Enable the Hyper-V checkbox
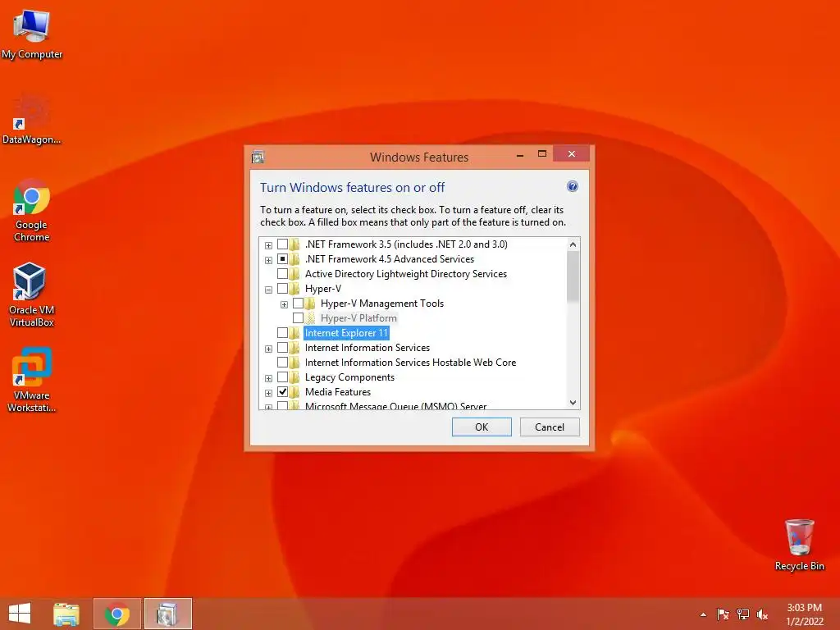 pyautogui.click(x=282, y=289)
